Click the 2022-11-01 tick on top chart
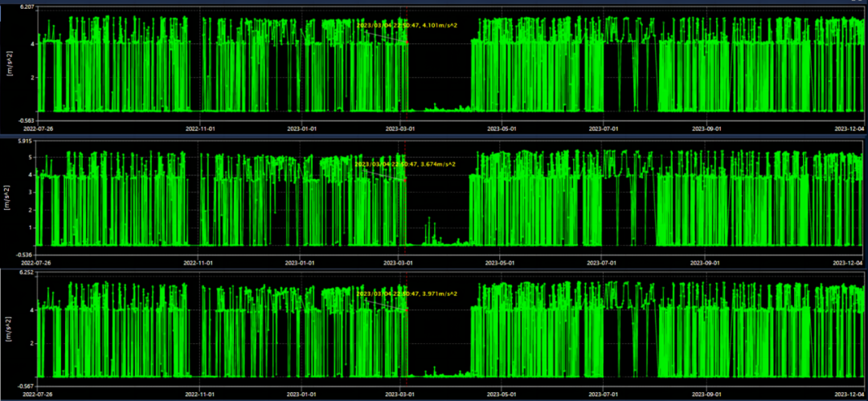The image size is (868, 401). click(x=202, y=128)
